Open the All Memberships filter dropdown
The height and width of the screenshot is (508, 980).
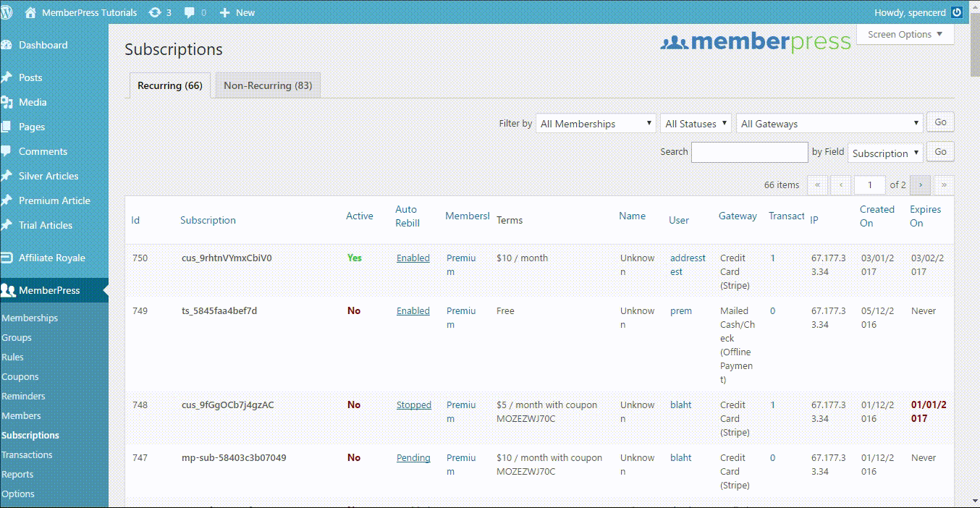coord(596,124)
